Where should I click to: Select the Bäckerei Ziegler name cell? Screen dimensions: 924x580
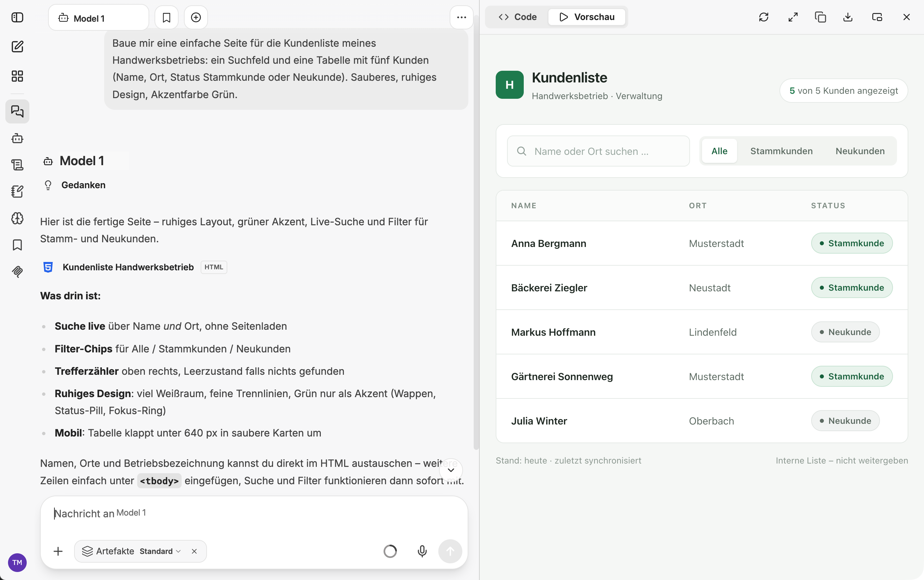549,288
